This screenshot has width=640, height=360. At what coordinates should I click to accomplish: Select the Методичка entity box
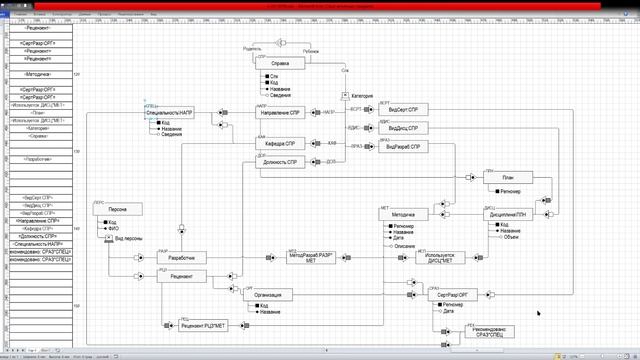pyautogui.click(x=403, y=214)
